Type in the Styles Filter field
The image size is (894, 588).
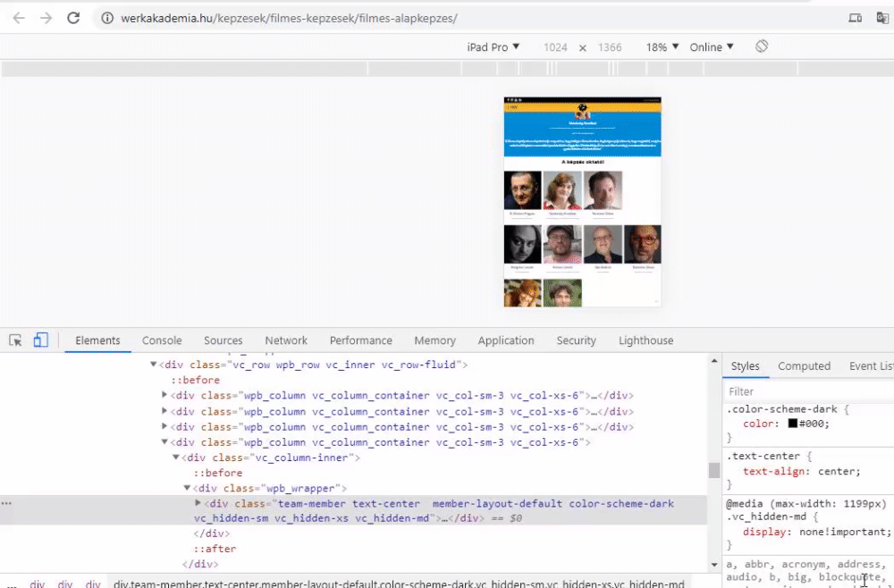810,391
